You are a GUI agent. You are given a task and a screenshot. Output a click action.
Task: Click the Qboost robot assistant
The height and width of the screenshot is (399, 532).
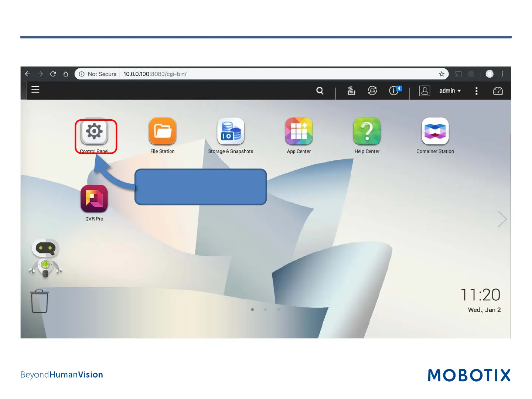[45, 258]
